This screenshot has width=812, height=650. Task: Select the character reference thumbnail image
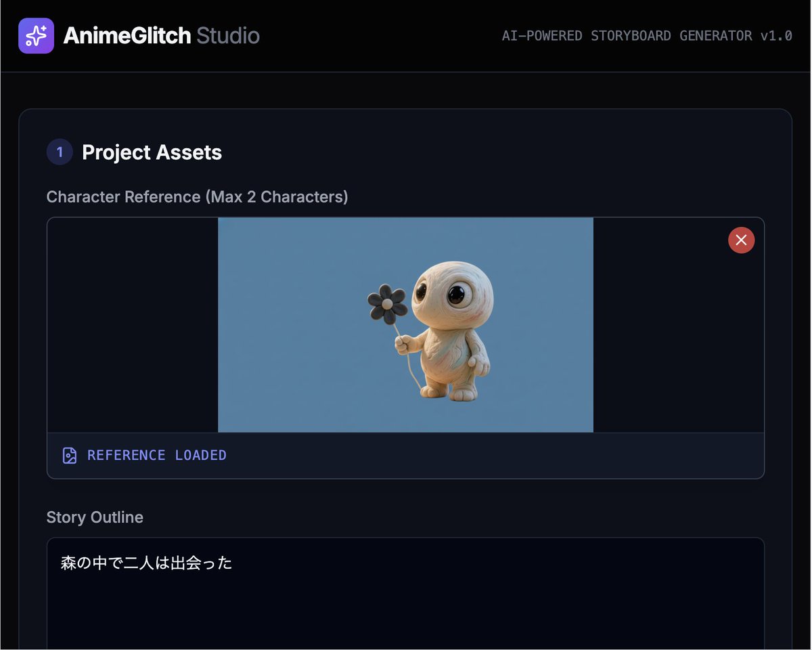(405, 324)
